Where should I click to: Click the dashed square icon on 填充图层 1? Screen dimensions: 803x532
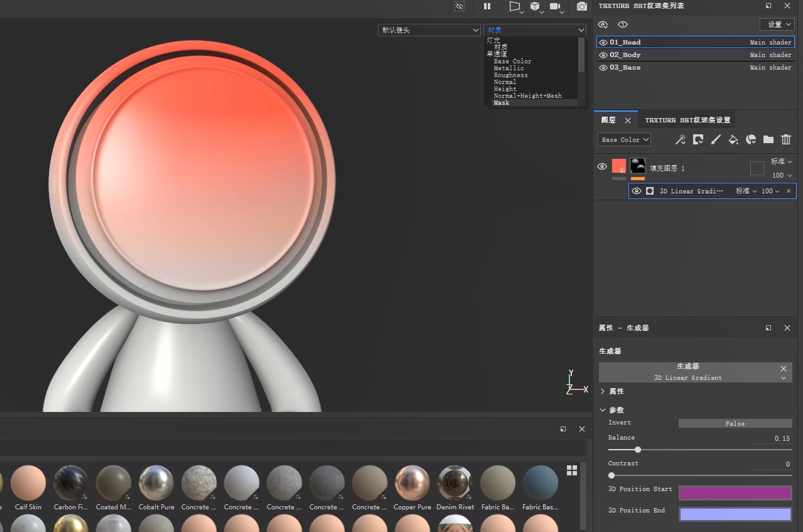757,168
